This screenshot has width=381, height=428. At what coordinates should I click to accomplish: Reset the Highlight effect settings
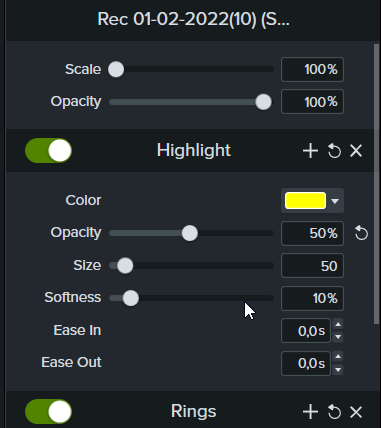click(x=334, y=151)
